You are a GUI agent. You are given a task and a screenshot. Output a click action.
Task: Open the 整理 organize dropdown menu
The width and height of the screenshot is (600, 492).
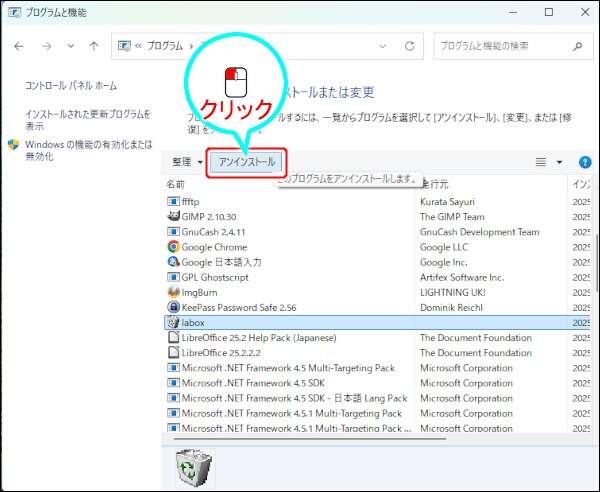[187, 162]
